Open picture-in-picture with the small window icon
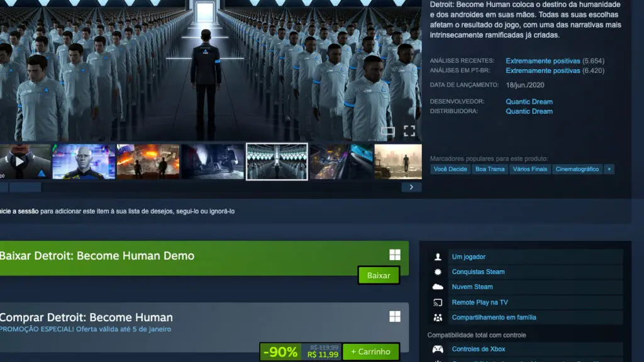Image resolution: width=644 pixels, height=362 pixels. click(389, 131)
